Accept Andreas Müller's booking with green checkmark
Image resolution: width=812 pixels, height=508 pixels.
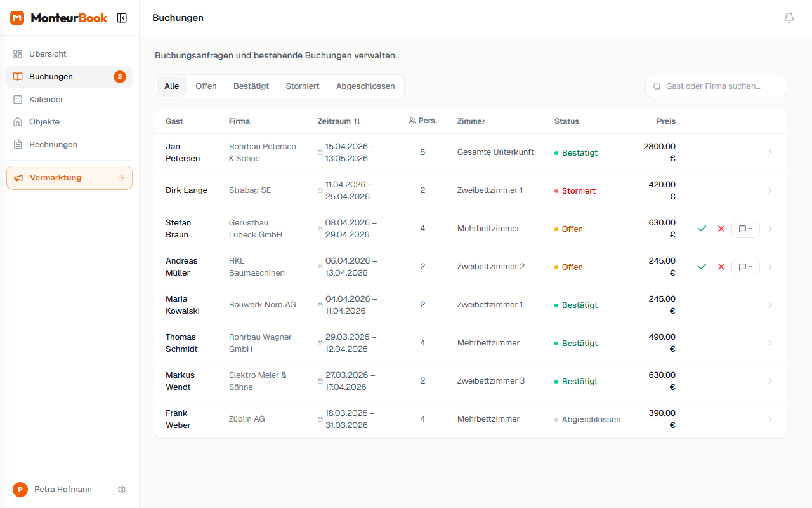click(x=702, y=267)
